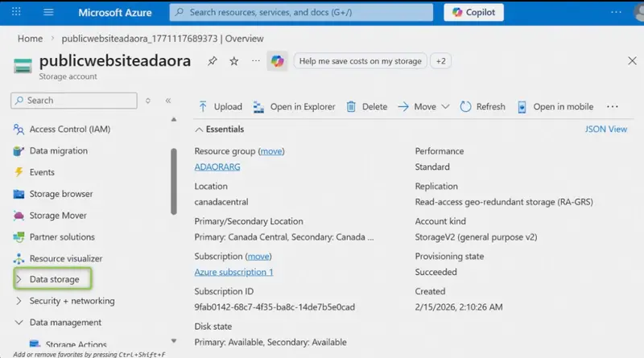Screen dimensions: 644x358
Task: Select Help me save costs suggestion
Action: (360, 61)
